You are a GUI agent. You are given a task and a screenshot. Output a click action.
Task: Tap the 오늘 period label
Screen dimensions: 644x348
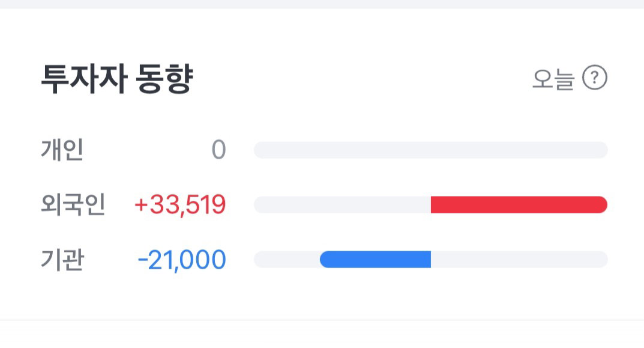tap(553, 79)
